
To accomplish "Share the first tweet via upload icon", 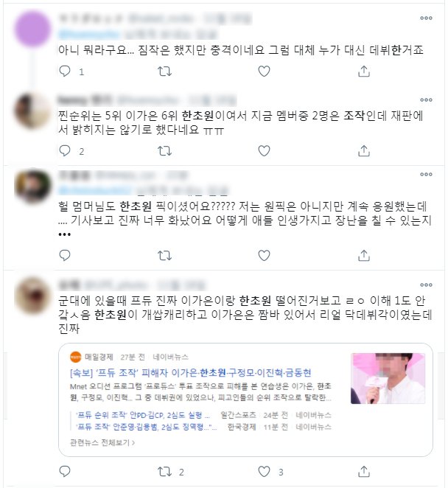I will tap(364, 72).
